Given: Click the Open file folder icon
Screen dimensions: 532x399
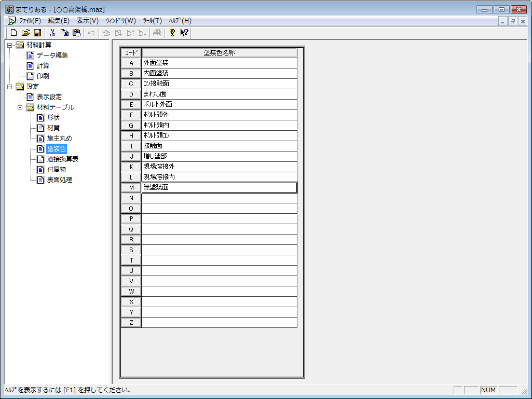Looking at the screenshot, I should pyautogui.click(x=25, y=33).
